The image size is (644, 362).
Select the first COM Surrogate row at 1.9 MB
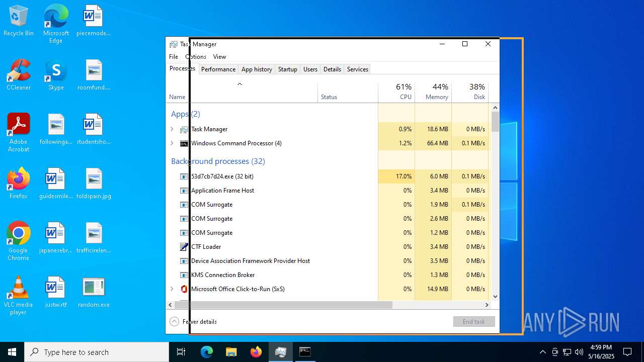click(x=327, y=205)
